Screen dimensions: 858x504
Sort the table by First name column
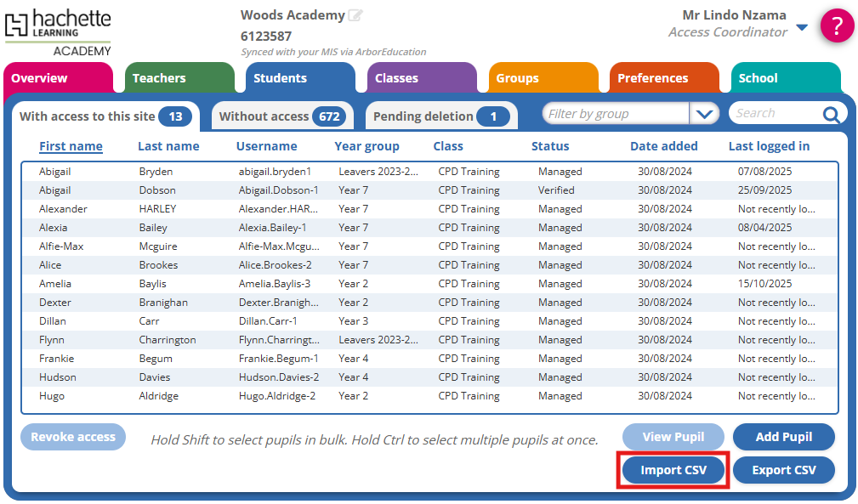(x=71, y=146)
